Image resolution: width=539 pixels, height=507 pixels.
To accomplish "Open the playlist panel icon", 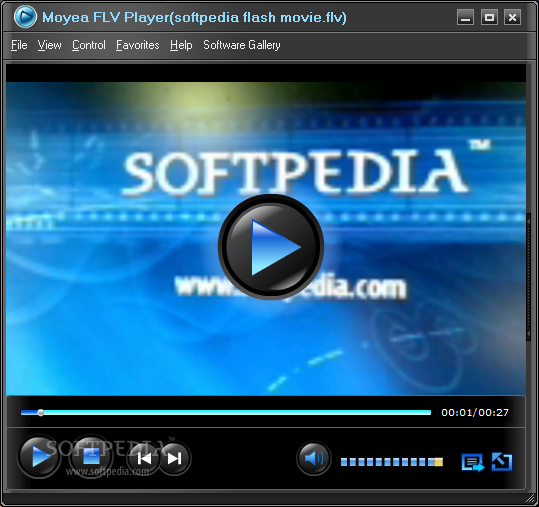I will [x=473, y=462].
